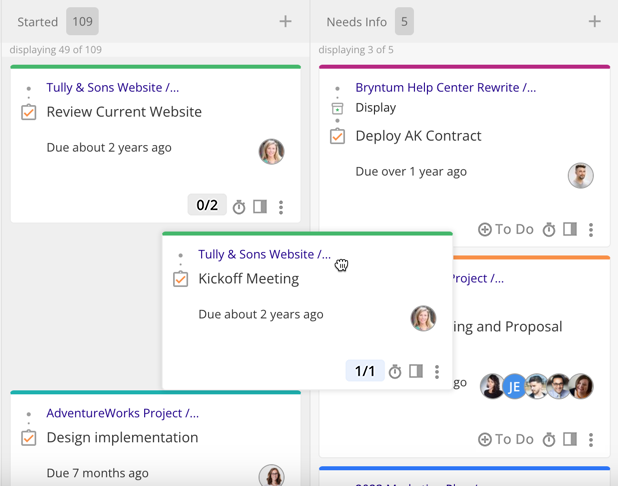The width and height of the screenshot is (618, 486).
Task: Open the 0/2 checklist counter
Action: (207, 205)
